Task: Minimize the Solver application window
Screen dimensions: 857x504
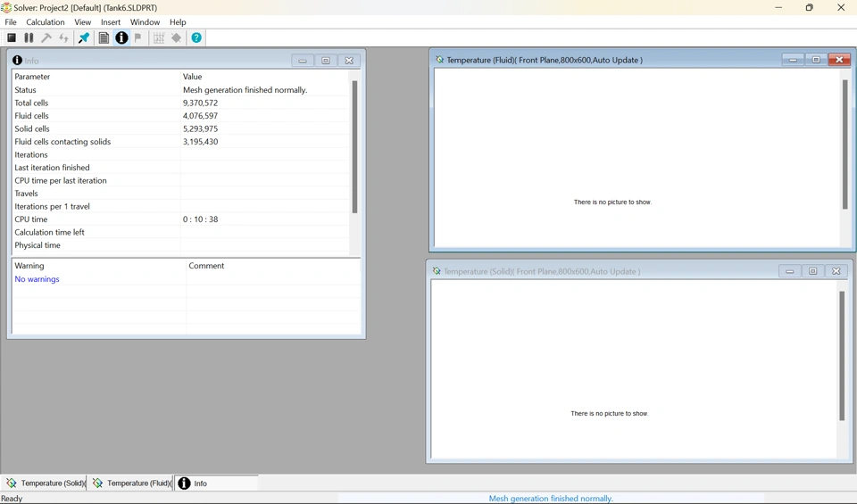Action: pos(778,8)
